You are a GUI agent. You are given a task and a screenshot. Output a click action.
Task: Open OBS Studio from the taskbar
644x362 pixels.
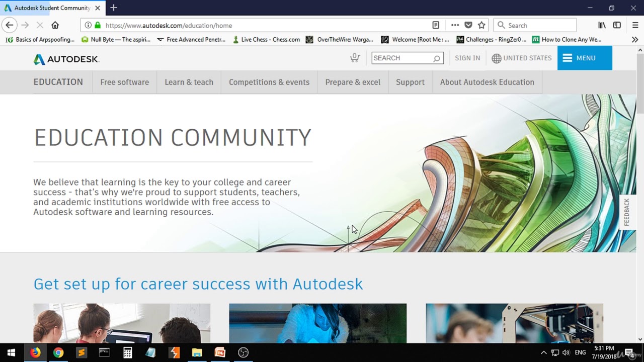[x=244, y=352]
